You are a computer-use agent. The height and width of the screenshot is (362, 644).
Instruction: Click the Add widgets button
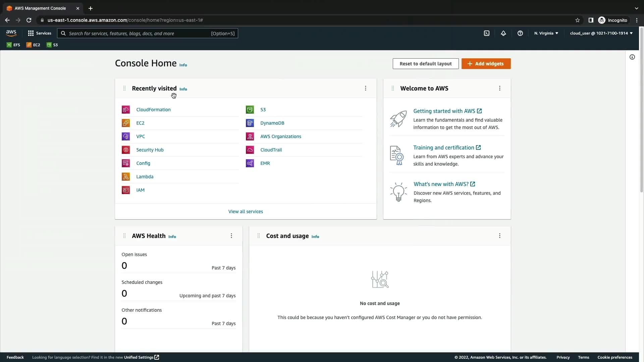tap(486, 64)
